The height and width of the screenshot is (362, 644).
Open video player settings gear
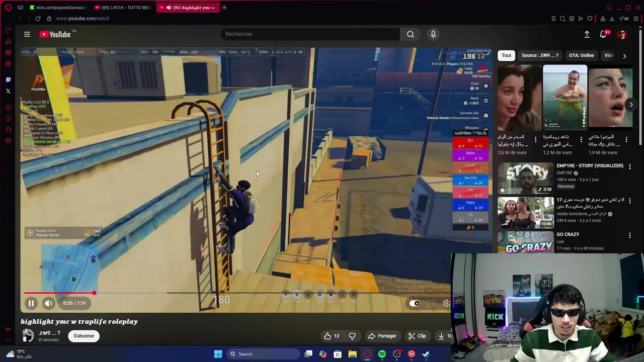[x=446, y=303]
